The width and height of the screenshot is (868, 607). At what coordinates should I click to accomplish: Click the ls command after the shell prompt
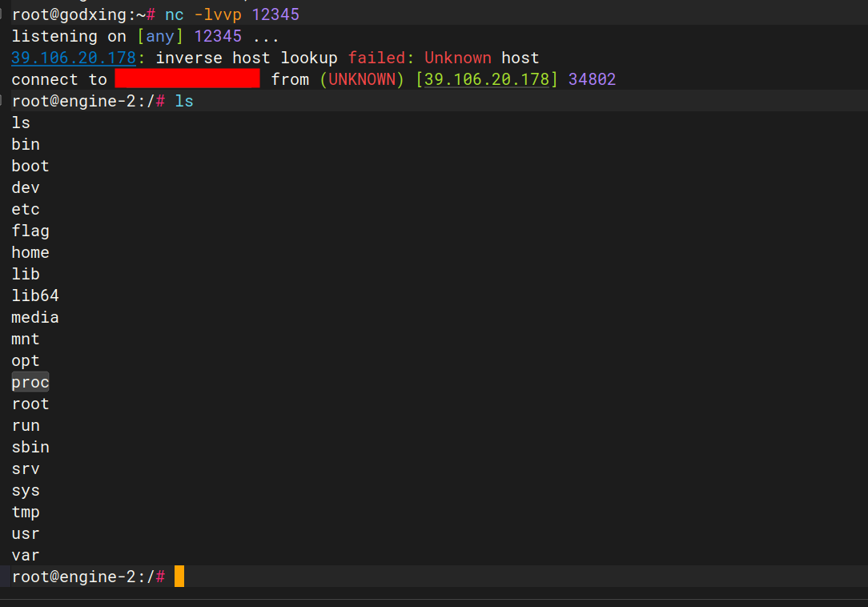point(185,100)
